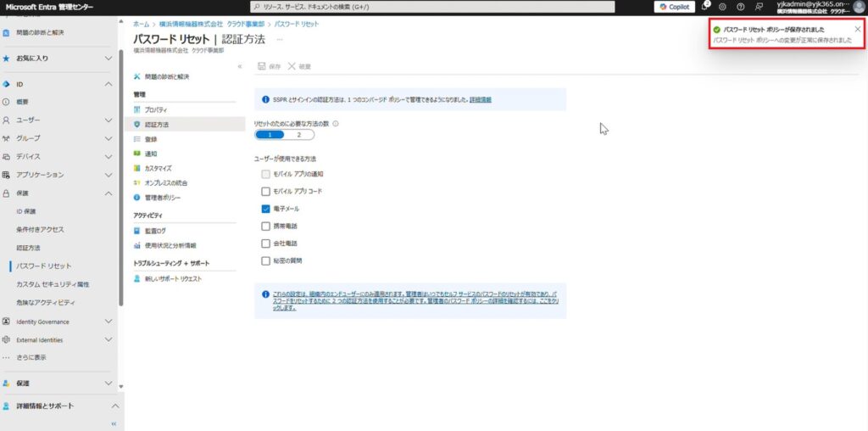The width and height of the screenshot is (868, 431).
Task: Click the feedback person icon in header
Action: pos(759,7)
